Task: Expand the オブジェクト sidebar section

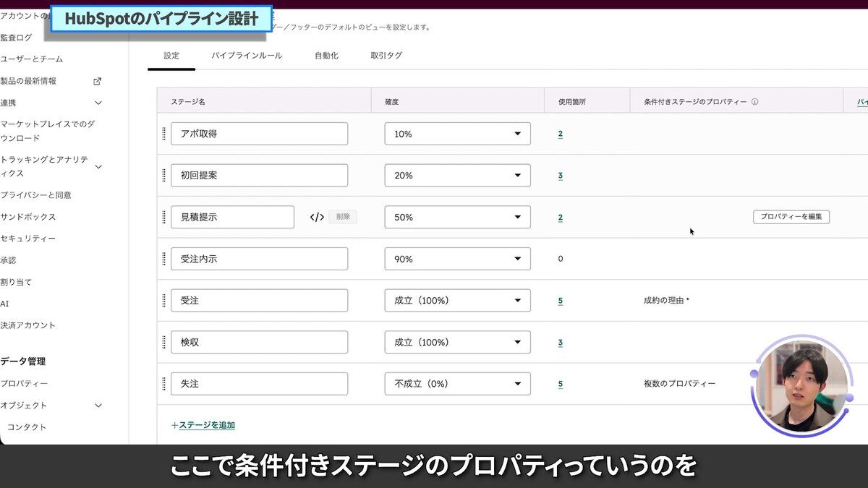Action: [98, 406]
